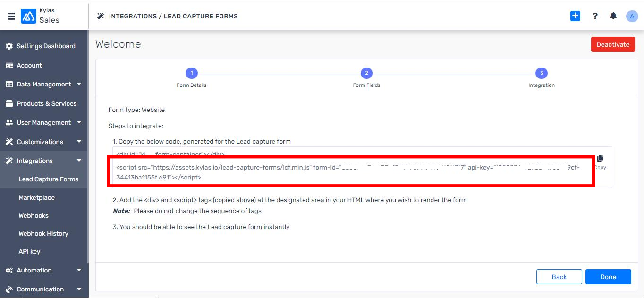Image resolution: width=644 pixels, height=298 pixels.
Task: Go to step 3 Integration
Action: 542,73
